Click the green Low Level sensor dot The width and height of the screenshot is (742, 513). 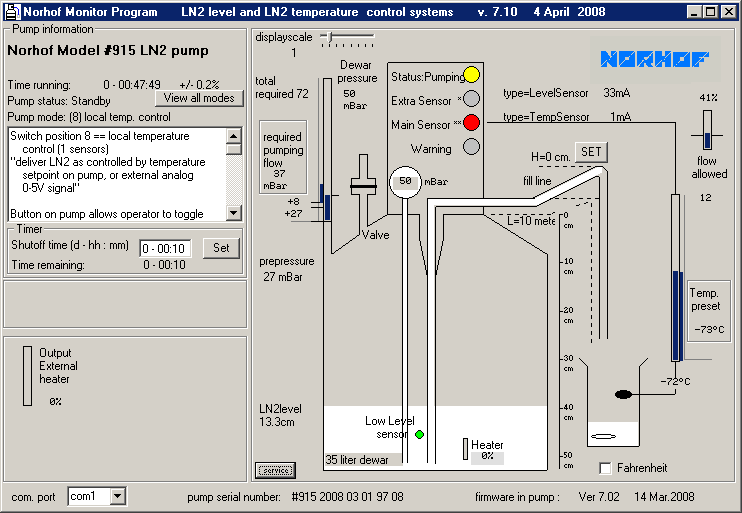pos(419,434)
